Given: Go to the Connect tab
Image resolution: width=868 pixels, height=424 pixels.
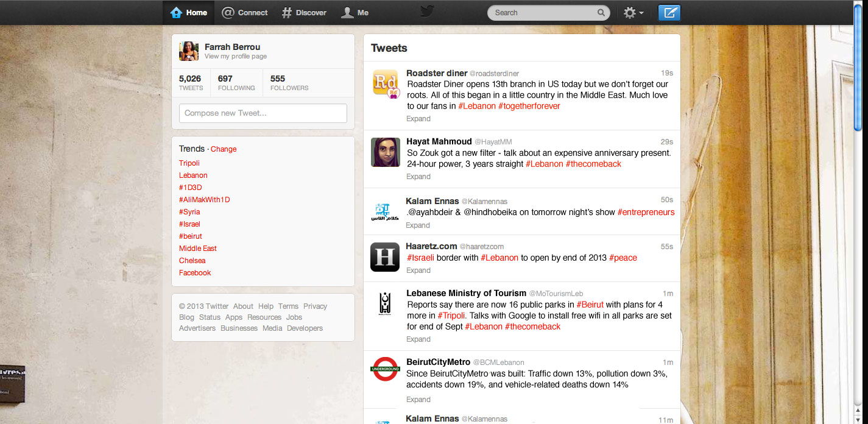Looking at the screenshot, I should tap(245, 13).
